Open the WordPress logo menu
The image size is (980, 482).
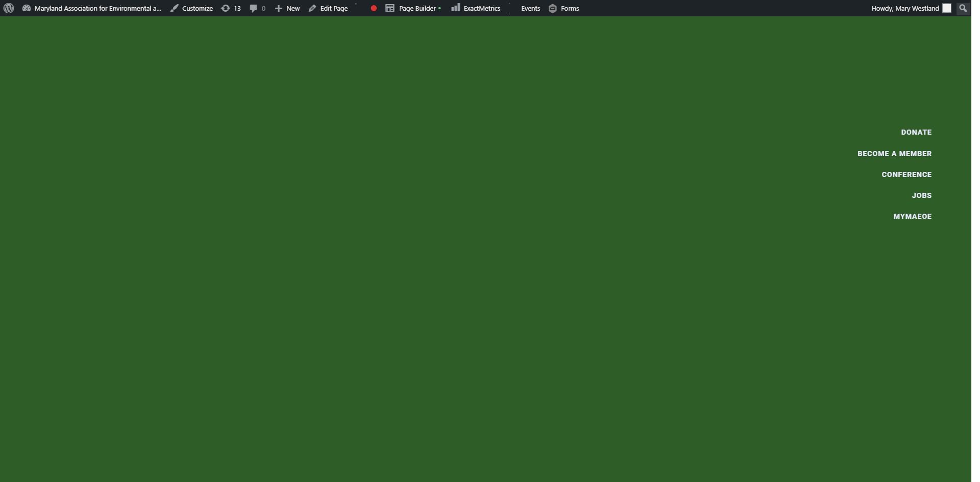tap(9, 8)
